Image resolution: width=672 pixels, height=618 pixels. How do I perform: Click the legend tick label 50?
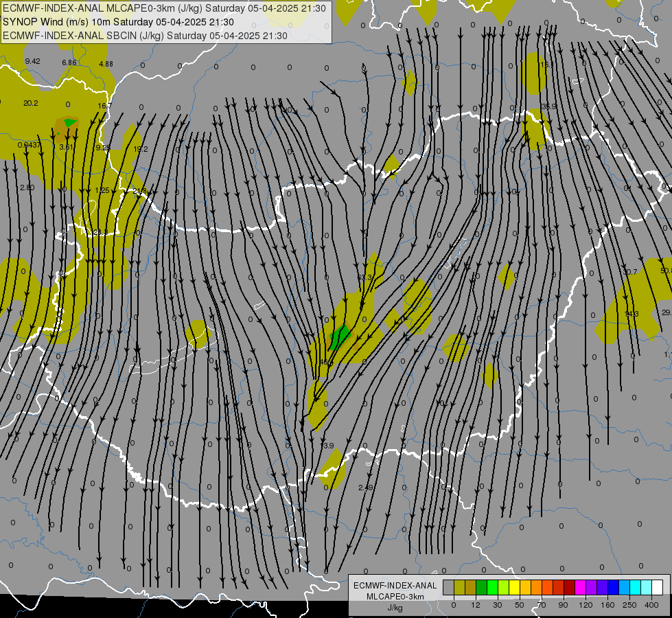[519, 605]
